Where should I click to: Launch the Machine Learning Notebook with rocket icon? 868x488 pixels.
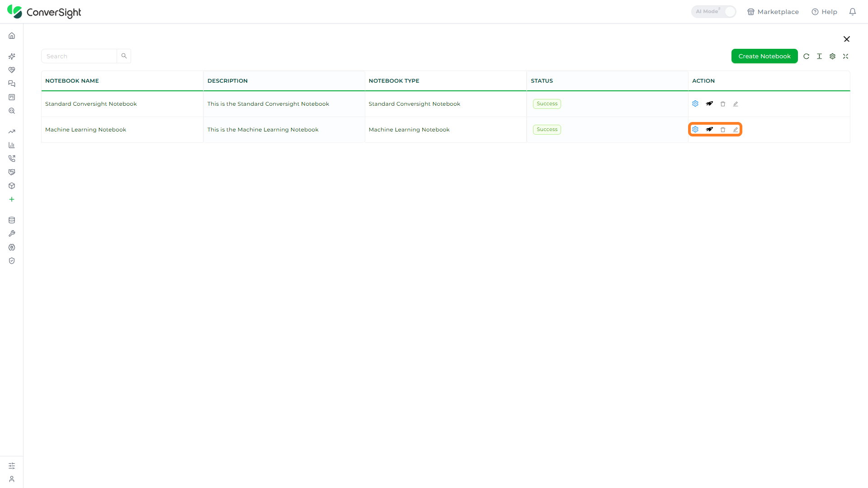click(x=709, y=130)
